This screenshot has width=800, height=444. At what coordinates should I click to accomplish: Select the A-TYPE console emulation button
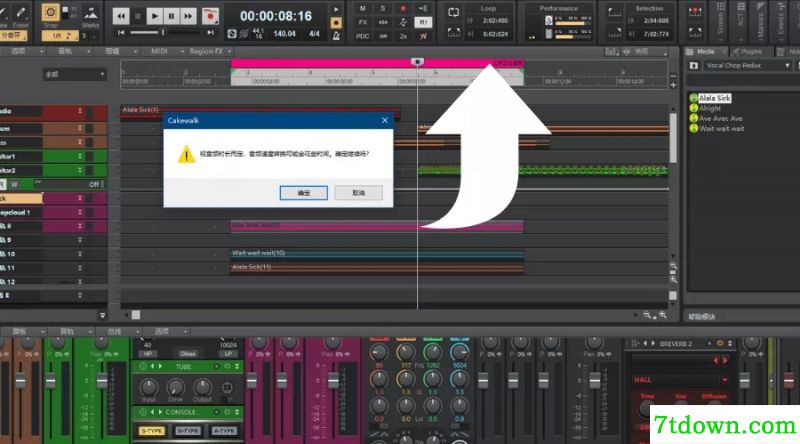point(224,431)
